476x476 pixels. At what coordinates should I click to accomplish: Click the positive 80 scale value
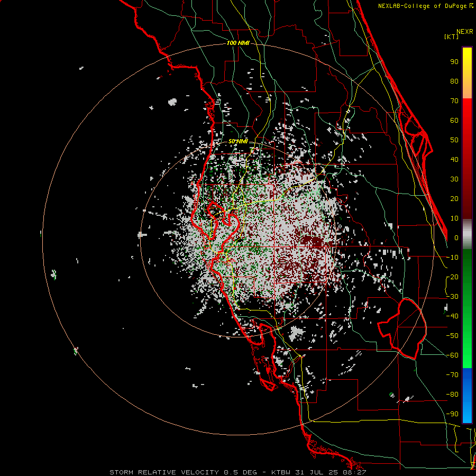[454, 81]
